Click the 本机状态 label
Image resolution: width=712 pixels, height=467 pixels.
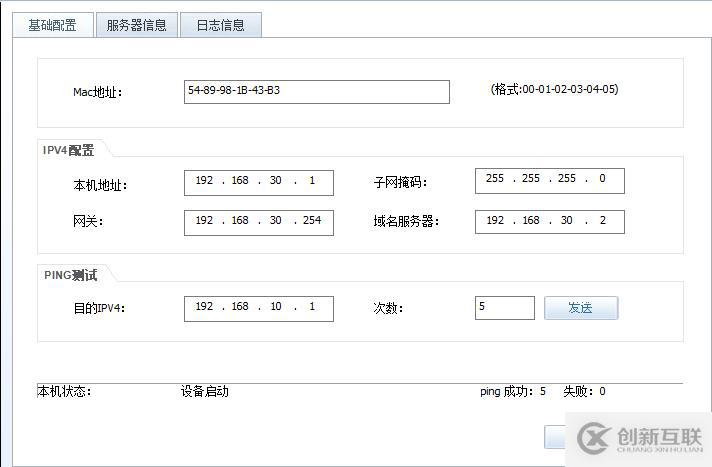64,391
